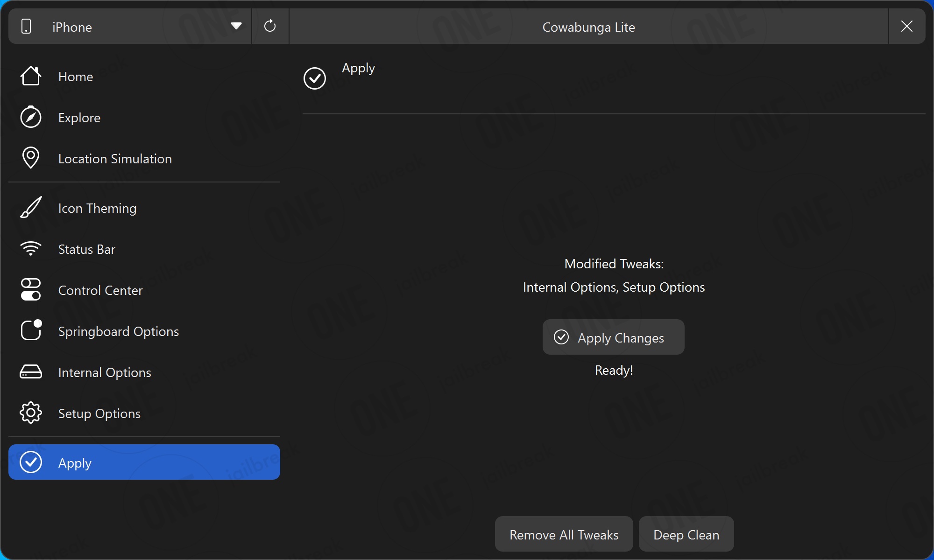The width and height of the screenshot is (934, 560).
Task: Click the 'Ready!' status text
Action: 614,370
